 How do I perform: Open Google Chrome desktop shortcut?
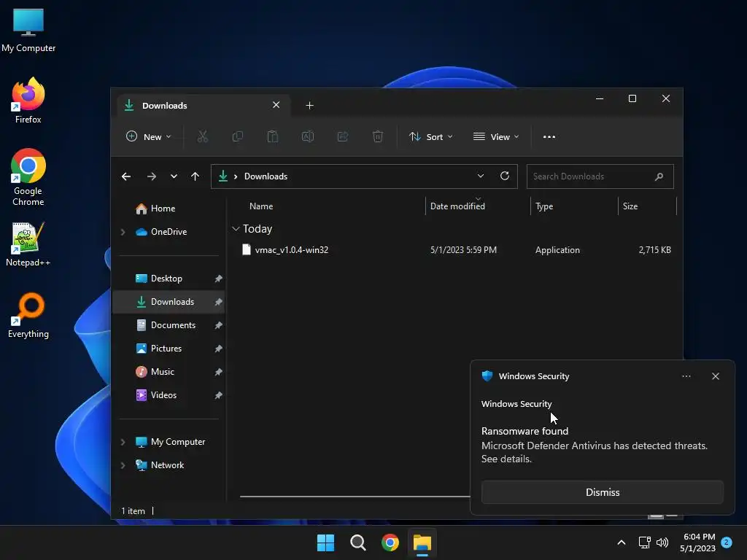(28, 177)
